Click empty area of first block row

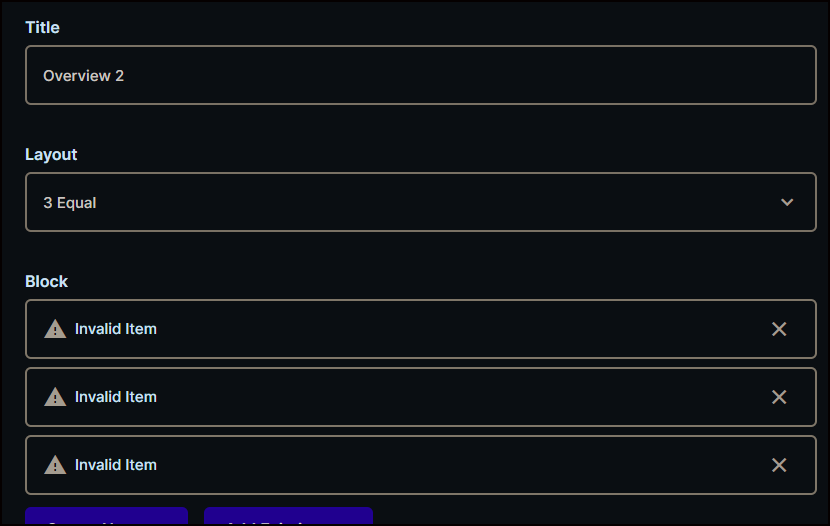(463, 329)
